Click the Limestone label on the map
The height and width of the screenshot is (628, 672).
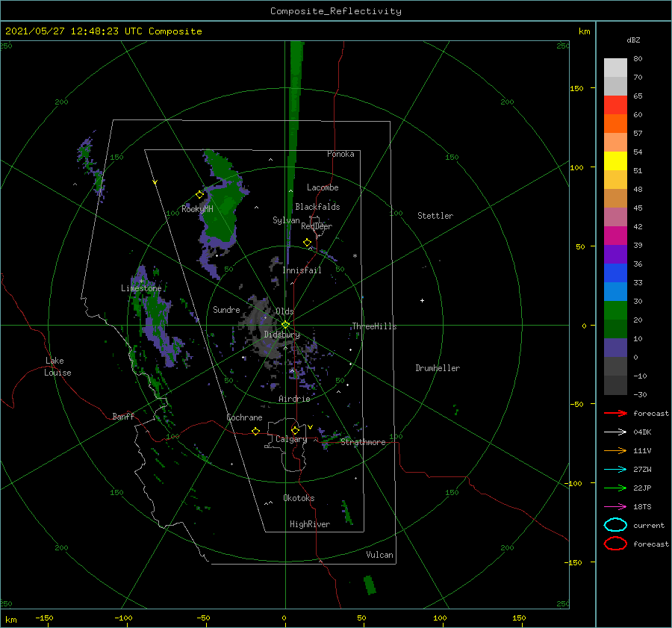[141, 288]
